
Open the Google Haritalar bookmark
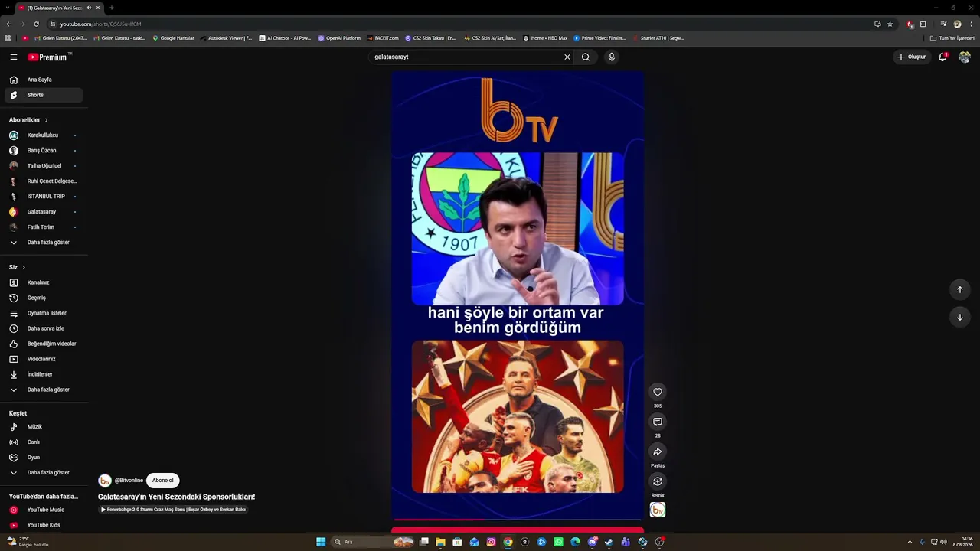174,37
